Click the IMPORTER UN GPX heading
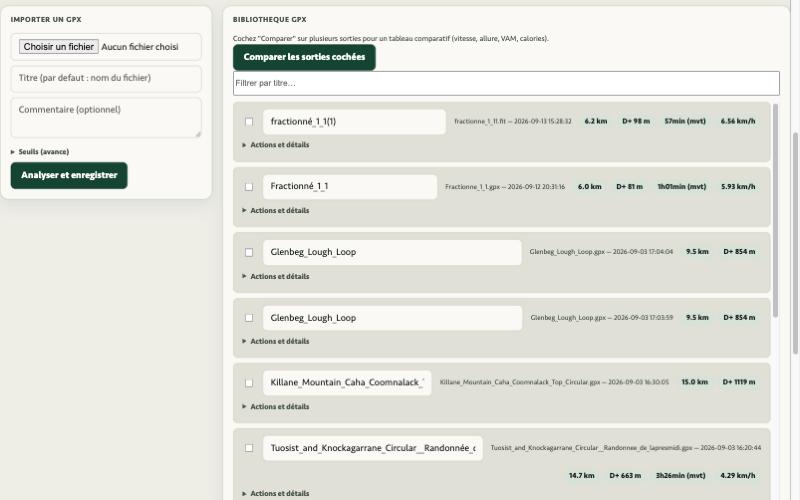800x500 pixels. [x=46, y=19]
